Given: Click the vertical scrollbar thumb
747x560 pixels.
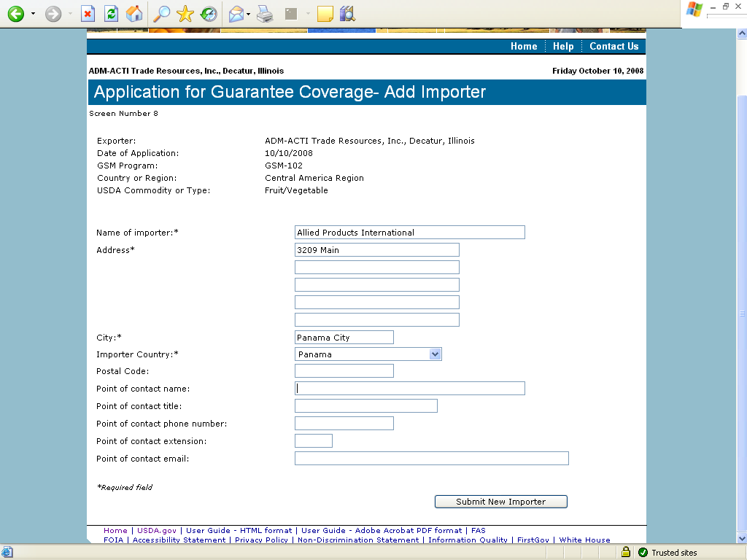Looking at the screenshot, I should click(x=742, y=314).
